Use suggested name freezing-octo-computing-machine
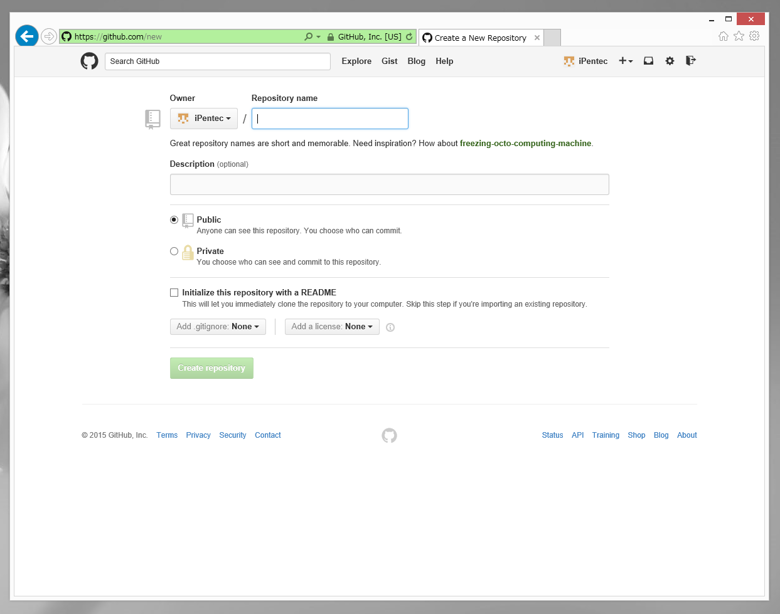 [x=525, y=143]
